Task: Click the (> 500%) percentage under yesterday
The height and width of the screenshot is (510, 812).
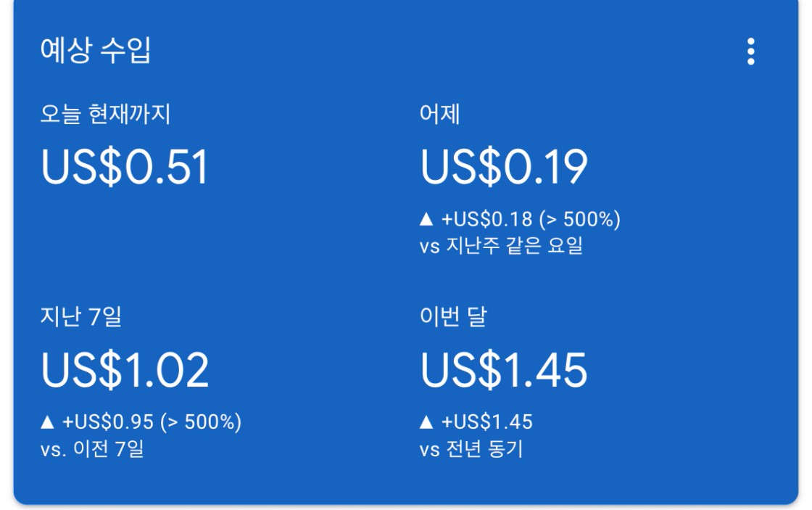Action: (x=580, y=219)
